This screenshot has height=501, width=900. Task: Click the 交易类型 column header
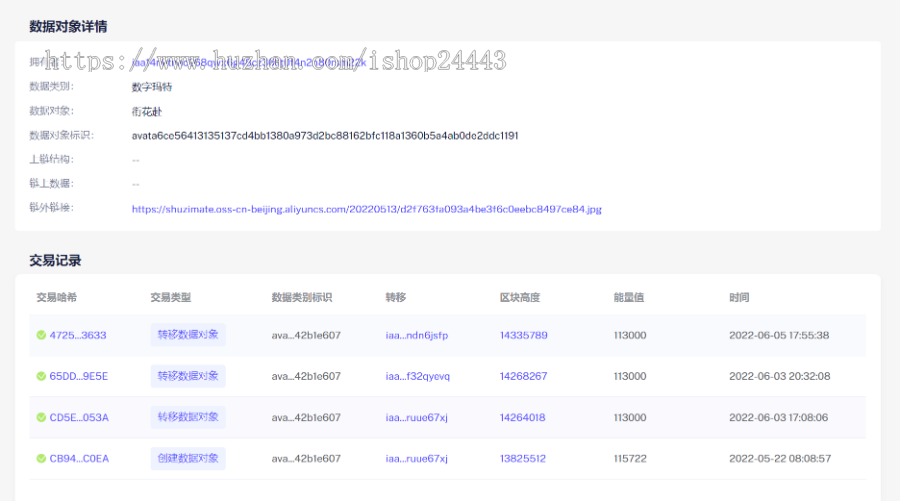point(170,297)
